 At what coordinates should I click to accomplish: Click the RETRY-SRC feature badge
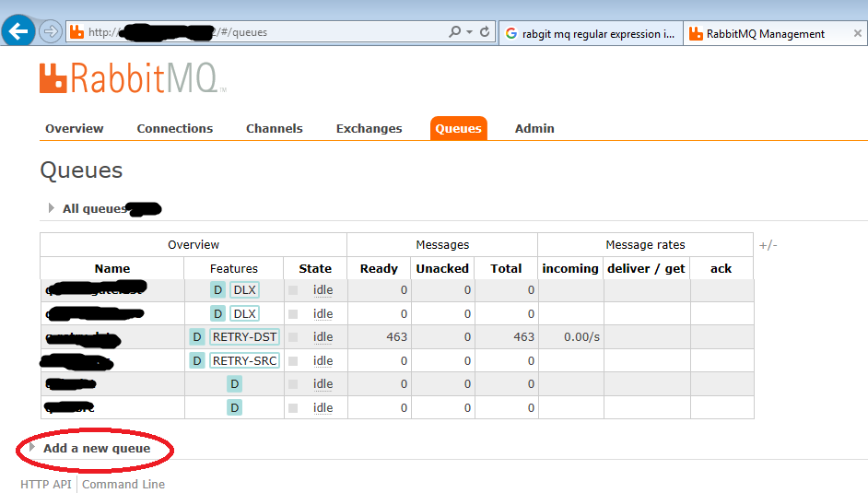pos(245,360)
